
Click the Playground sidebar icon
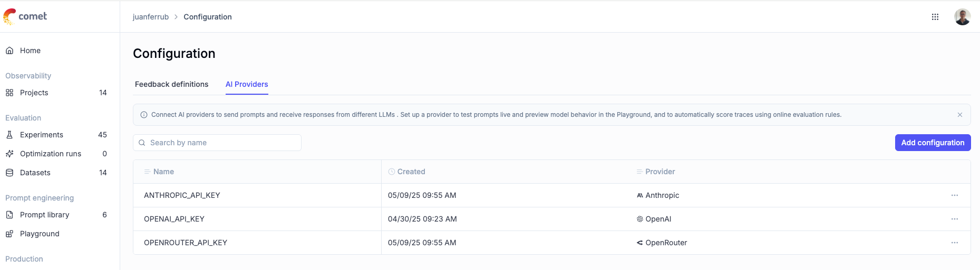tap(9, 234)
